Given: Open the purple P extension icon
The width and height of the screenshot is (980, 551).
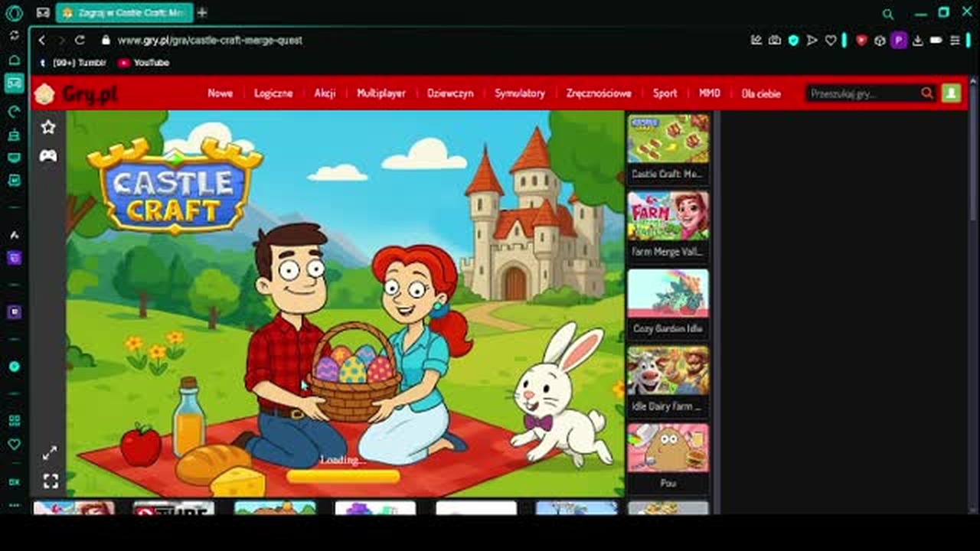Looking at the screenshot, I should (899, 41).
